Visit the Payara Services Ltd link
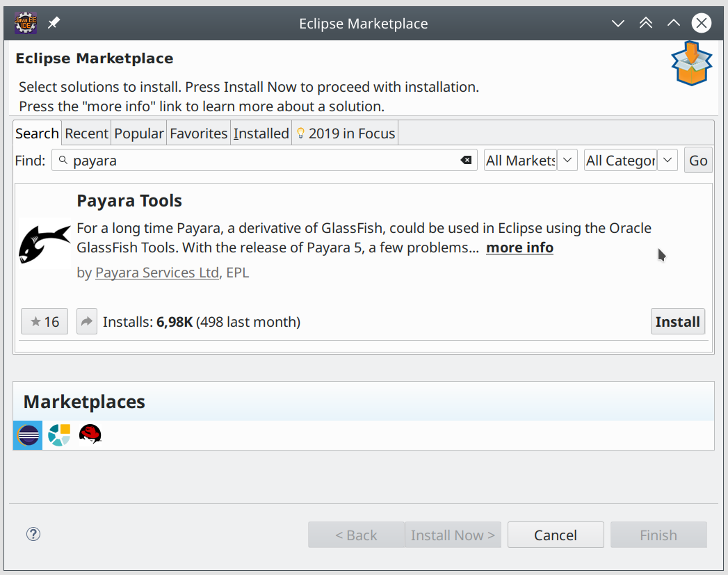 [156, 273]
